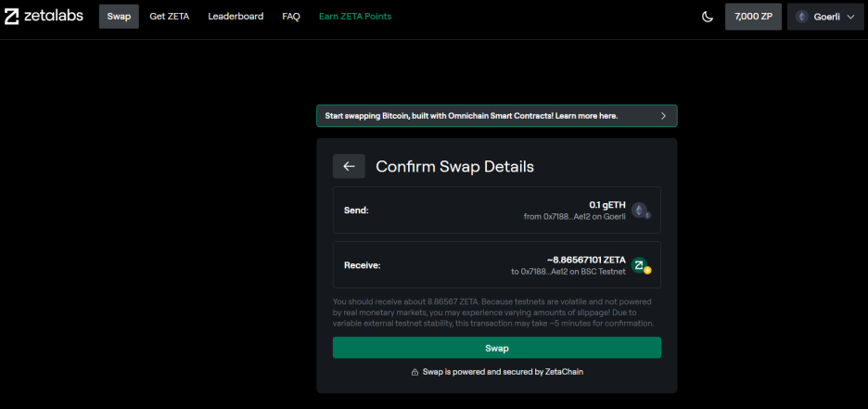Click the slippage warning paragraph
868x409 pixels.
[x=493, y=313]
